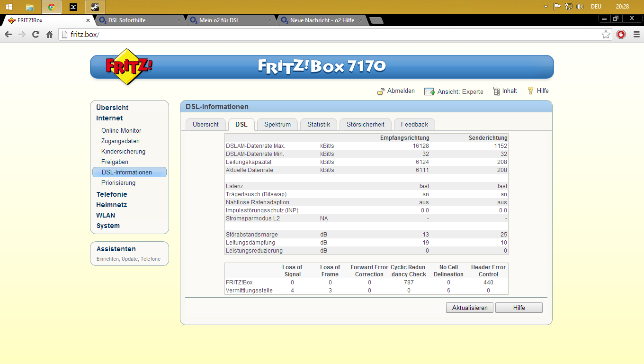Screen dimensions: 644x364
Task: Switch to the Übersicht tab in DSL-Informationen
Action: click(x=206, y=124)
